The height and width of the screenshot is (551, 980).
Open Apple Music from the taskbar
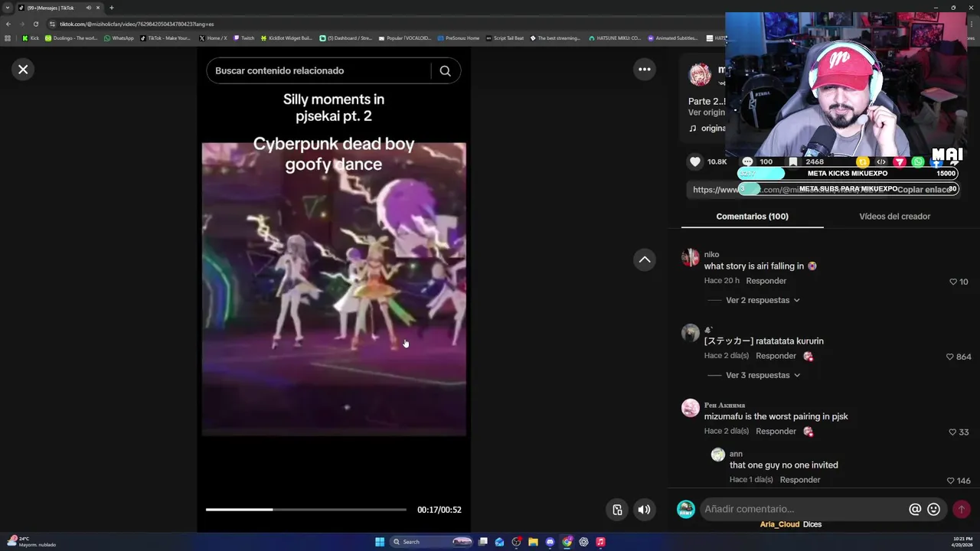click(600, 542)
